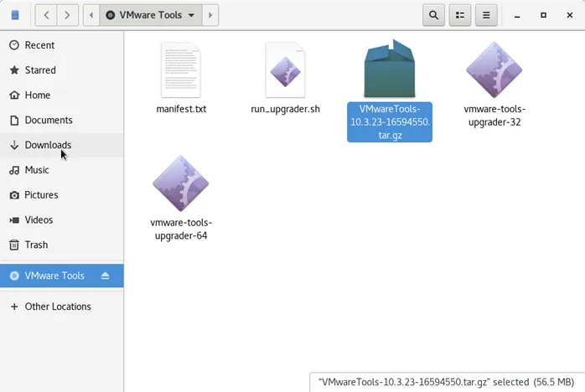Open the VMware Tools path dropdown
The image size is (585, 392).
click(x=151, y=15)
